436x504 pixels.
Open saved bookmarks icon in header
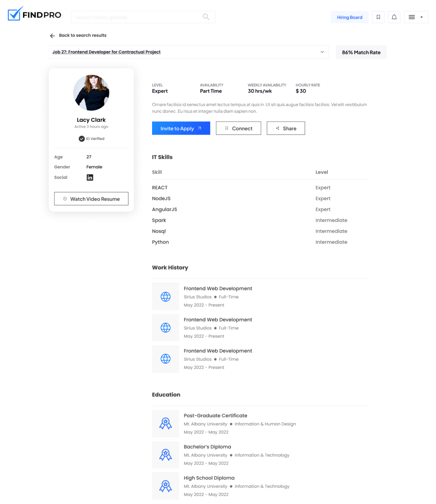(378, 17)
